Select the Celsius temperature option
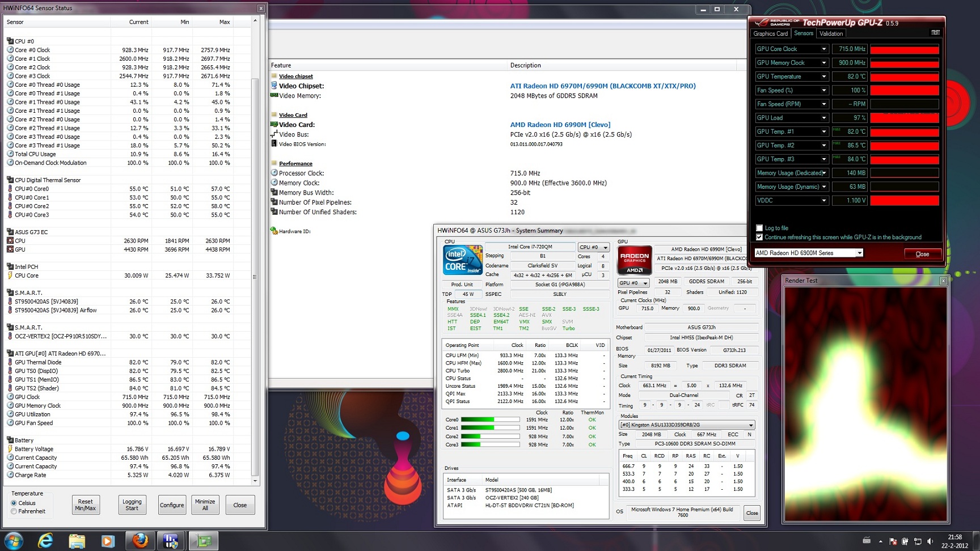Viewport: 980px width, 551px height. pyautogui.click(x=14, y=503)
